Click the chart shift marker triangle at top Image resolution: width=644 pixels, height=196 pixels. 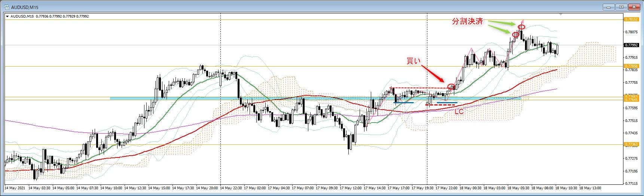tap(560, 14)
